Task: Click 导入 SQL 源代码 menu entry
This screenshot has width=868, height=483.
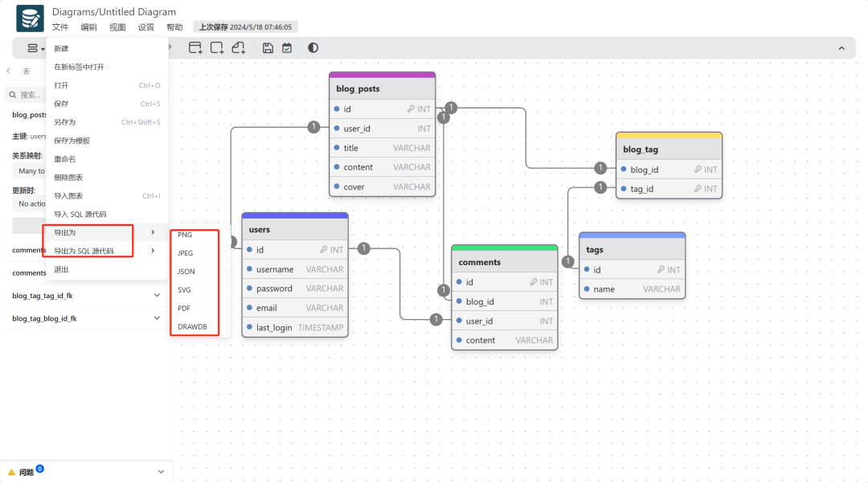Action: [x=80, y=215]
